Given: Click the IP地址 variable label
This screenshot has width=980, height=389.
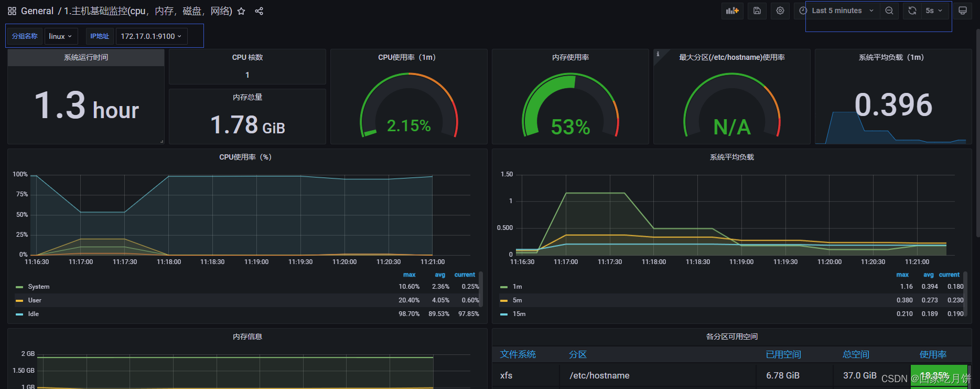Looking at the screenshot, I should click(x=100, y=36).
